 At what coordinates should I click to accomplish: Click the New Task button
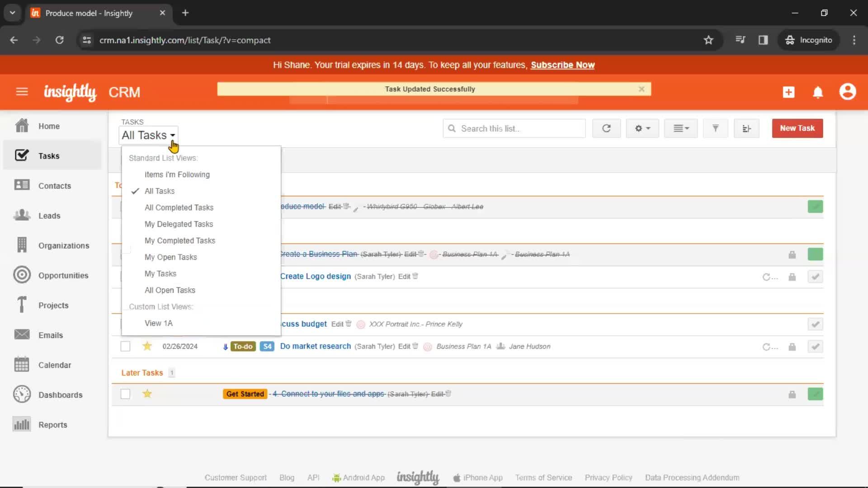797,128
